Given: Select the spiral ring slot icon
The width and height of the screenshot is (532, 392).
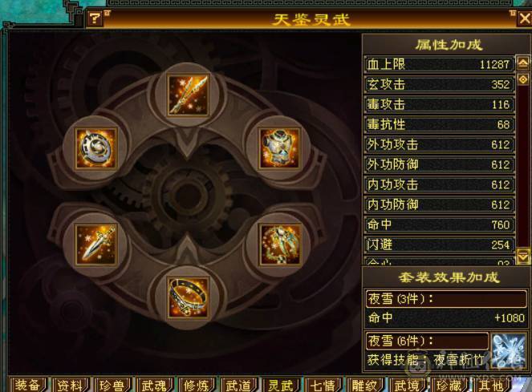Looking at the screenshot, I should coord(96,148).
